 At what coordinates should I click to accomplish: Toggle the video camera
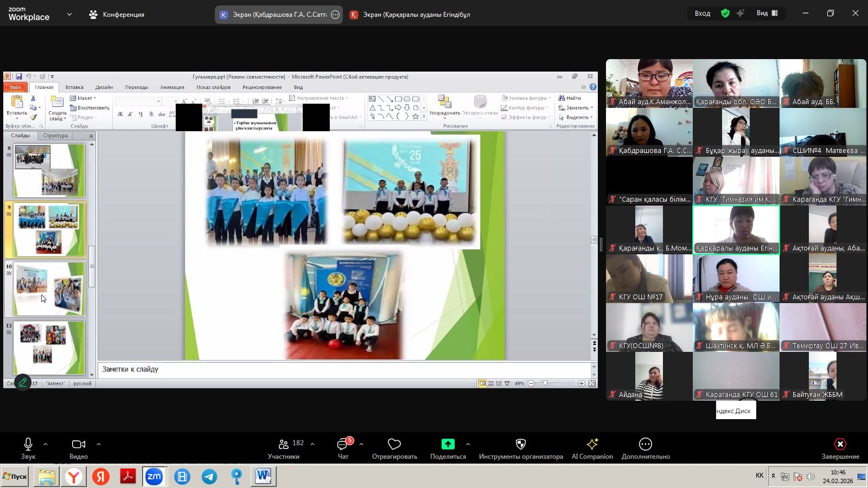[78, 448]
